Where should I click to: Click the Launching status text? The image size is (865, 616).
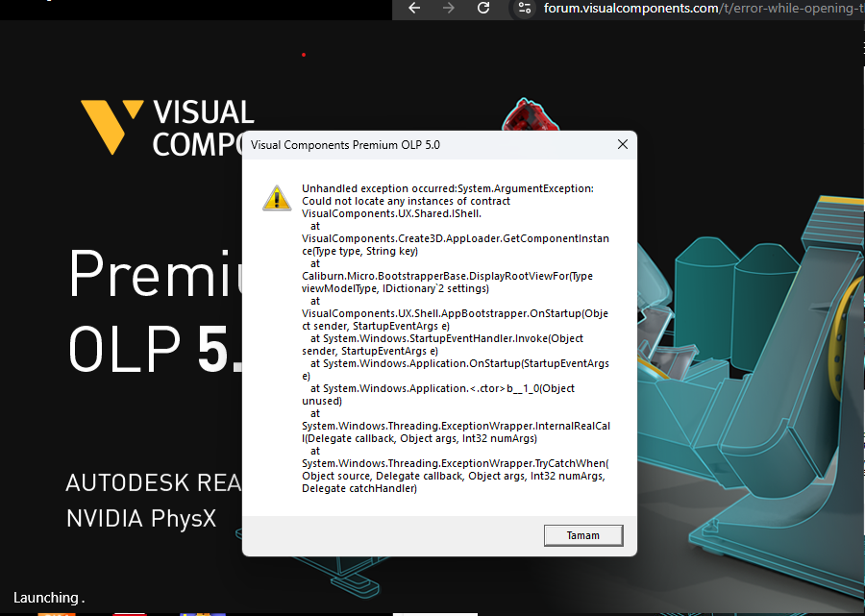48,598
